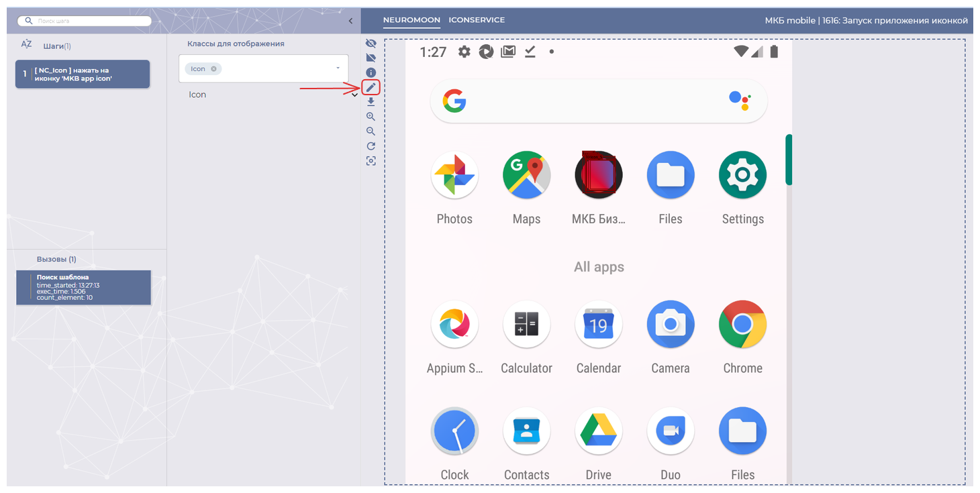This screenshot has width=980, height=493.
Task: Open the Calculator app icon
Action: click(x=526, y=325)
